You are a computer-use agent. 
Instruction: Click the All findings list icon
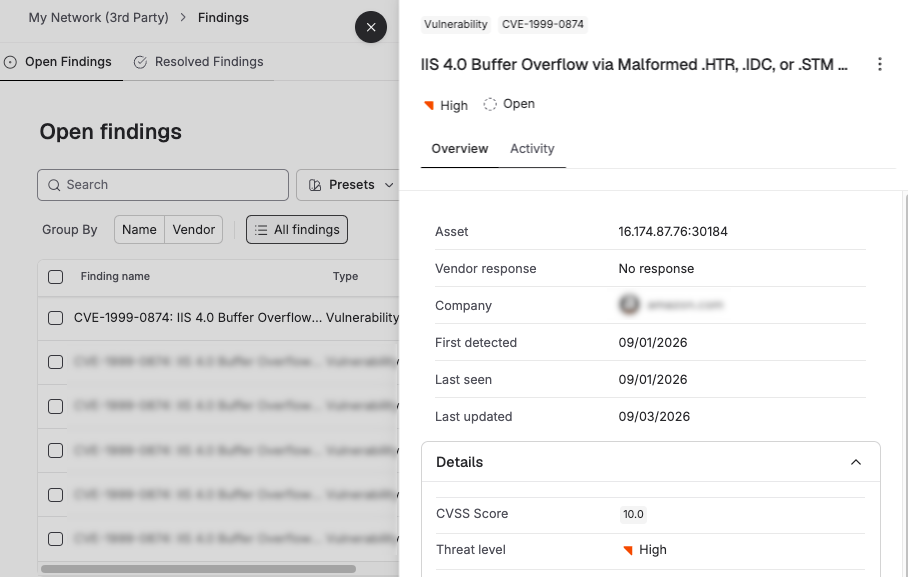pos(261,230)
